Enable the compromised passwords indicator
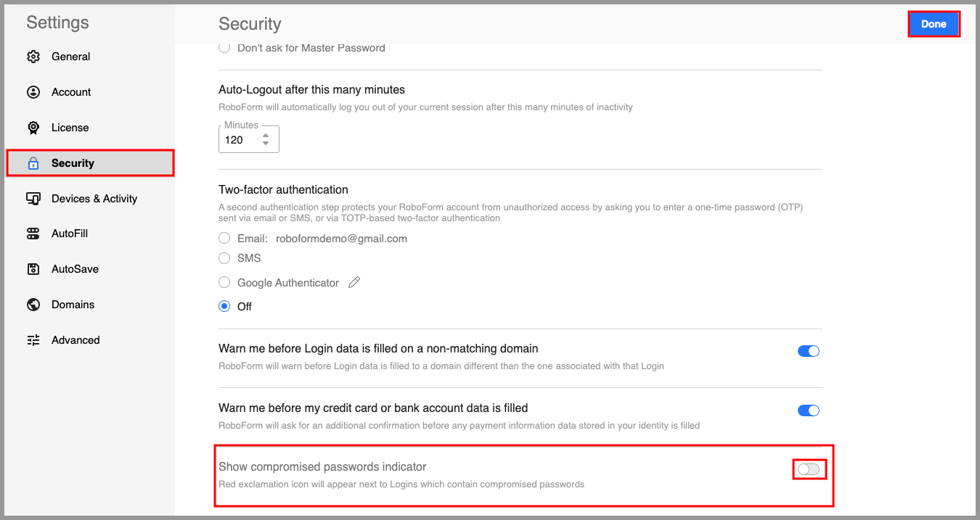 coord(808,469)
